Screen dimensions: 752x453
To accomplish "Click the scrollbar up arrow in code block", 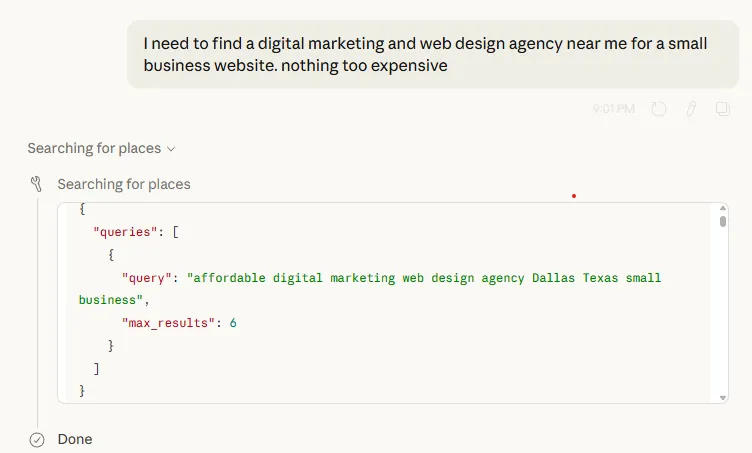I will point(723,209).
